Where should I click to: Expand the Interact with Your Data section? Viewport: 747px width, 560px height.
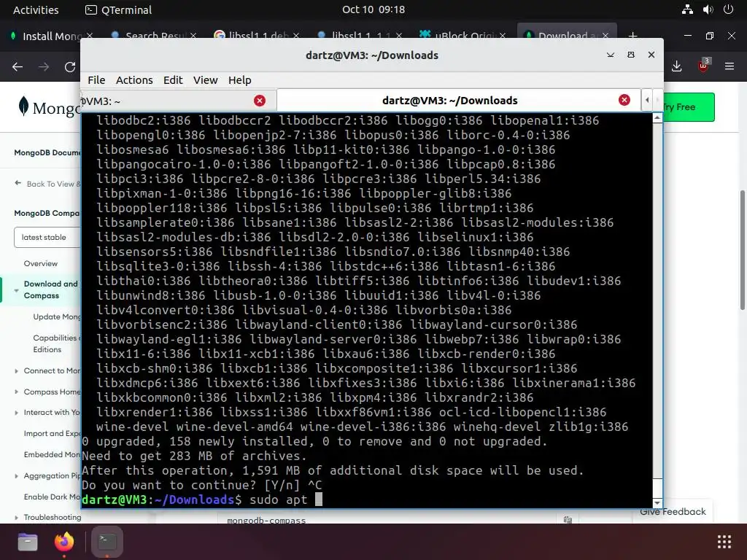[16, 413]
